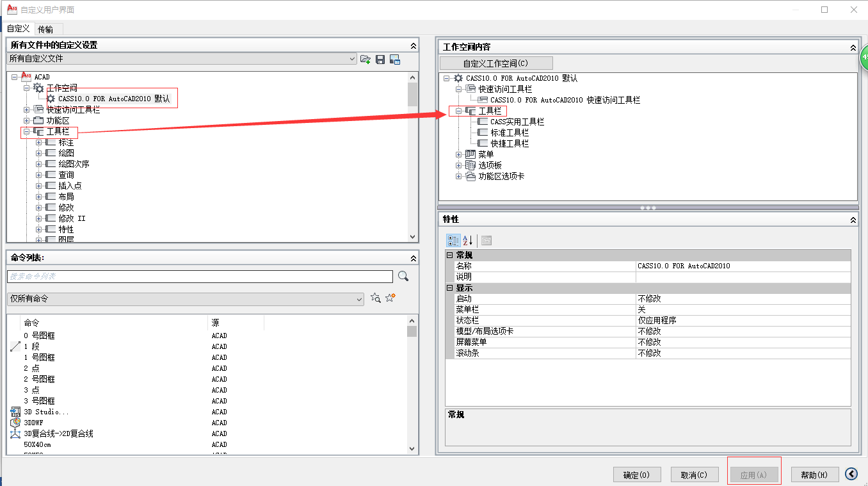This screenshot has width=868, height=486.
Task: Switch properties to categorized view icon
Action: (x=453, y=240)
